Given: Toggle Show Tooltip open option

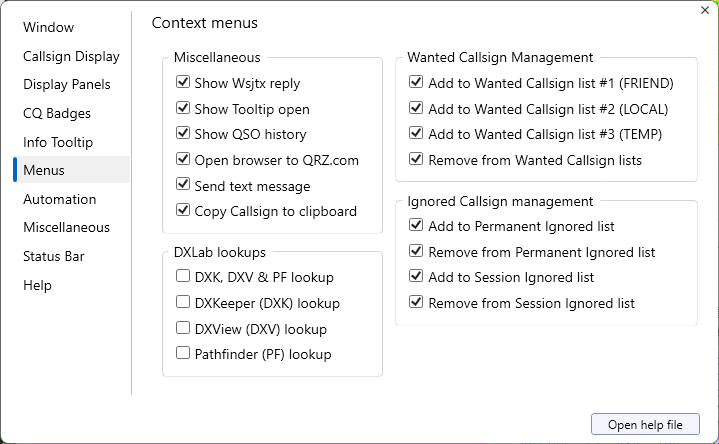Looking at the screenshot, I should 183,108.
